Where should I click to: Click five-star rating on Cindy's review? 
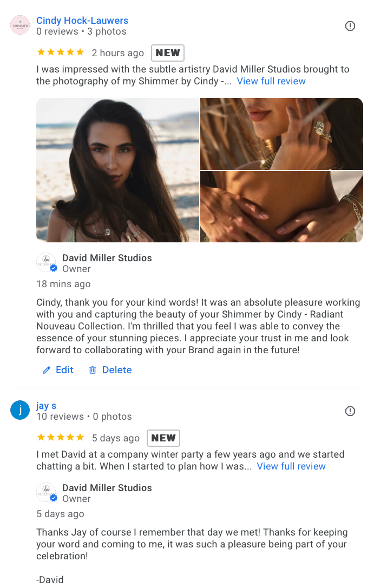tap(61, 52)
